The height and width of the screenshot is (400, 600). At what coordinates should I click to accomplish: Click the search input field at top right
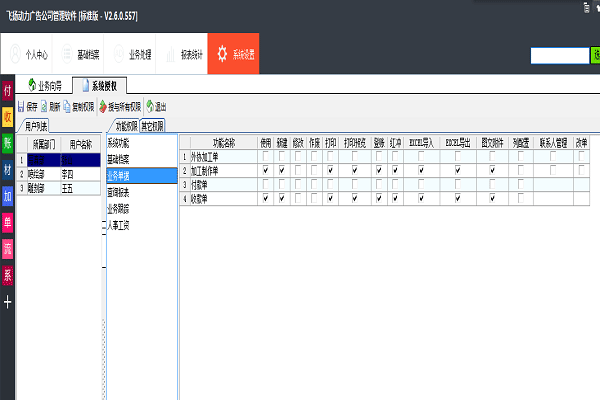558,56
